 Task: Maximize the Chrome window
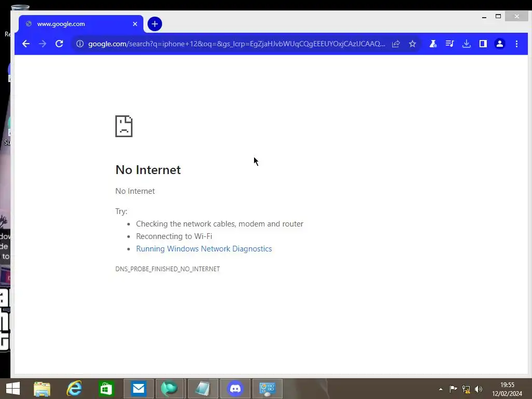click(498, 16)
